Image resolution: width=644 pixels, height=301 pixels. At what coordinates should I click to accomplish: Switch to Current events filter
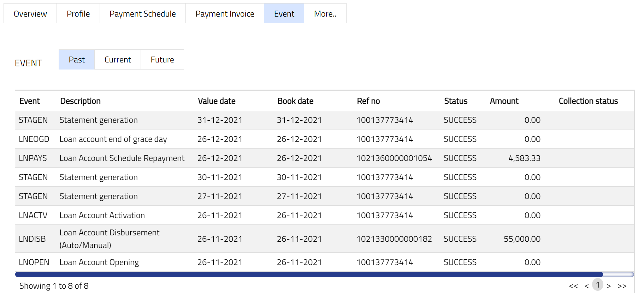pos(118,60)
